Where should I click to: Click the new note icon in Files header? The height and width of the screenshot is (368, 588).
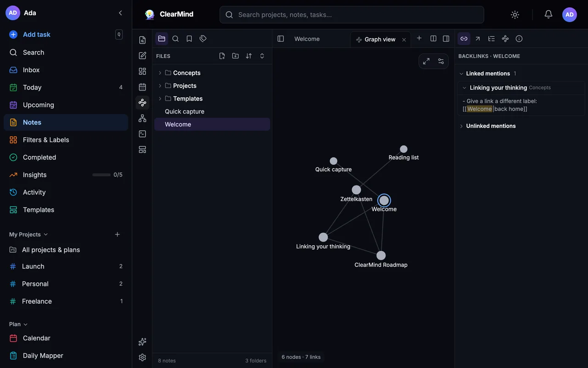222,56
